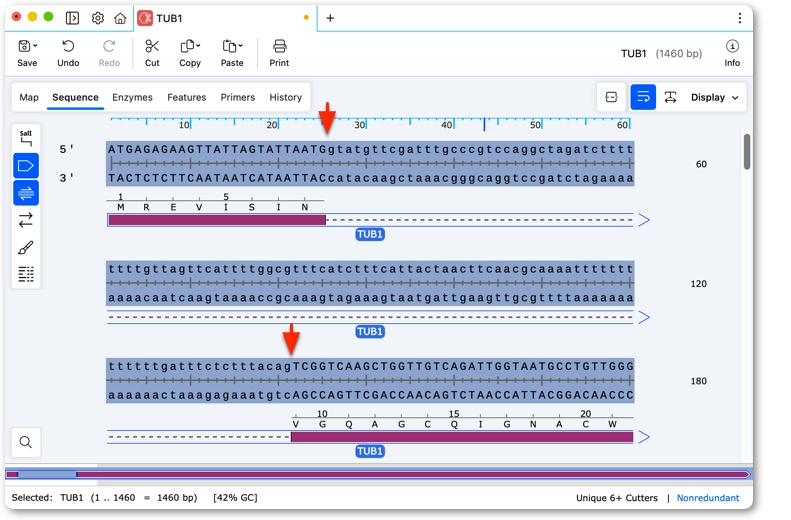Open the search magnifier
This screenshot has height=520, width=791.
coord(26,442)
